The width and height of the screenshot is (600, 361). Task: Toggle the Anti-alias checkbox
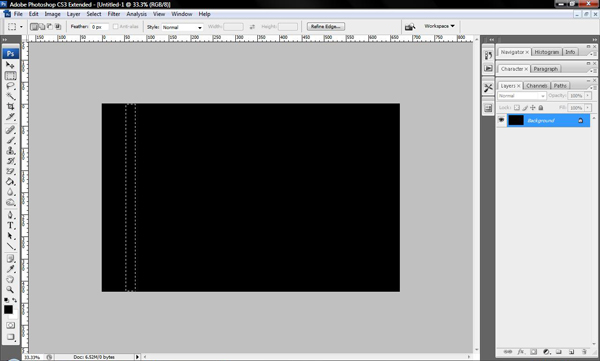(115, 27)
